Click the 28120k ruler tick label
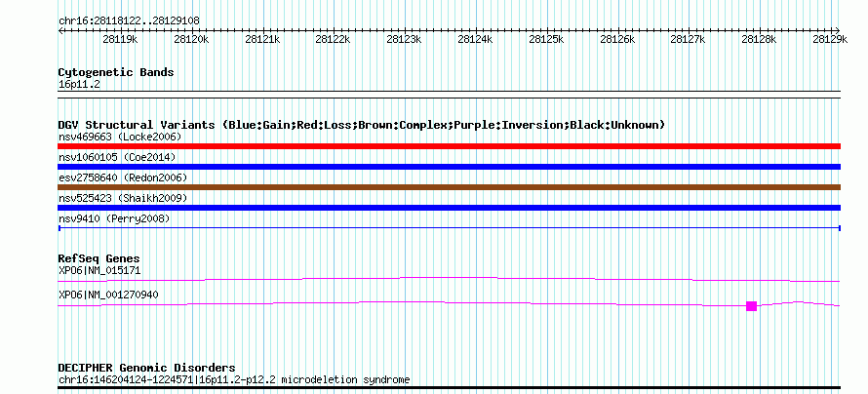The image size is (868, 394). coord(191,39)
